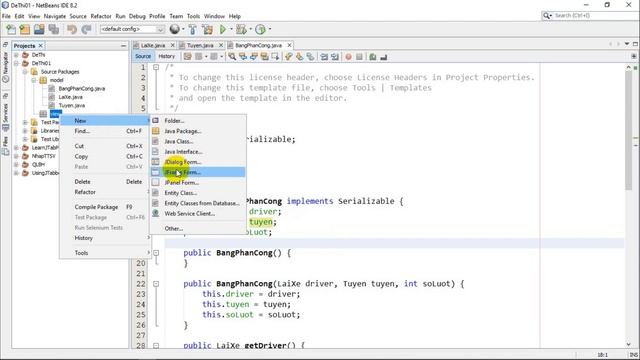Click the Debug Project toolbar icon

tap(241, 29)
